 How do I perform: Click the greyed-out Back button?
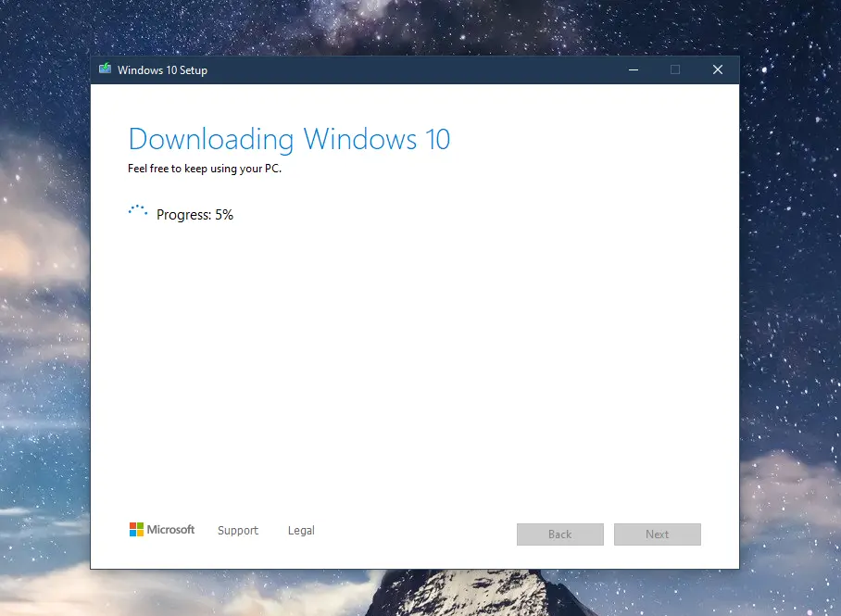tap(560, 534)
